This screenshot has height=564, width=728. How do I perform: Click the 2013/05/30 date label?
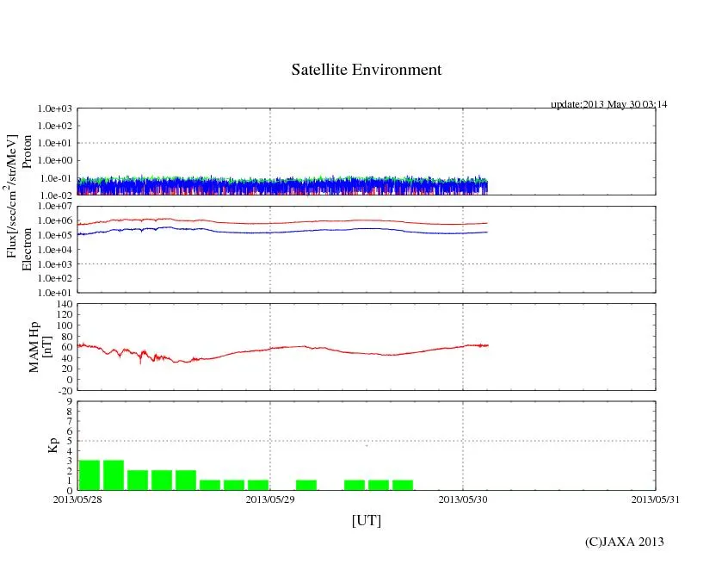coord(463,499)
